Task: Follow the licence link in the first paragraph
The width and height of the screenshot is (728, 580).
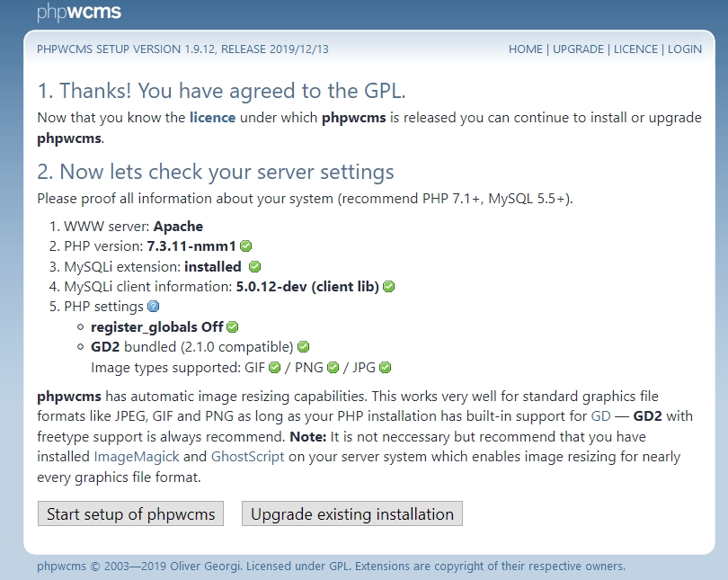Action: click(212, 118)
